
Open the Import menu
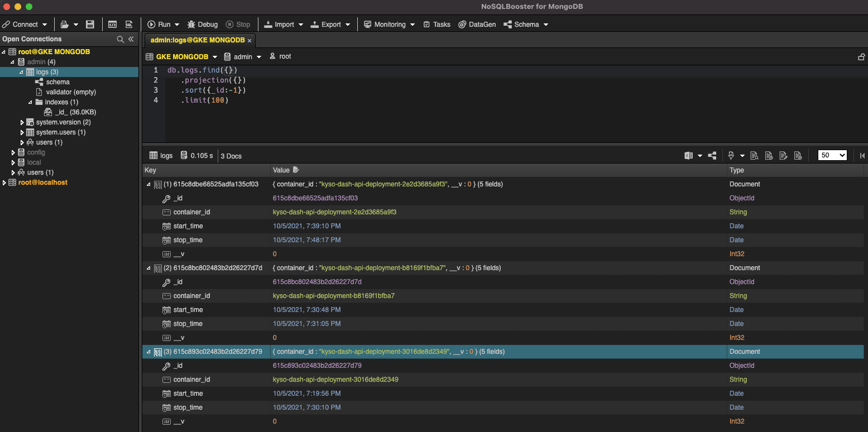click(x=284, y=25)
